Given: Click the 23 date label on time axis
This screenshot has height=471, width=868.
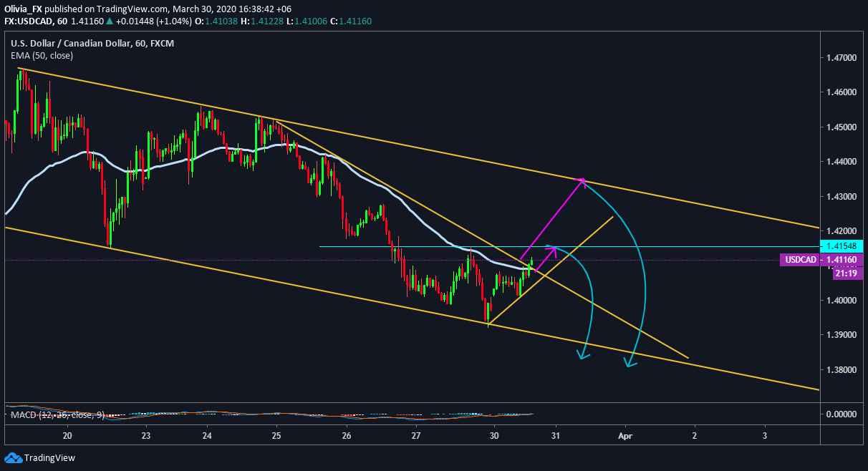Looking at the screenshot, I should coord(145,435).
